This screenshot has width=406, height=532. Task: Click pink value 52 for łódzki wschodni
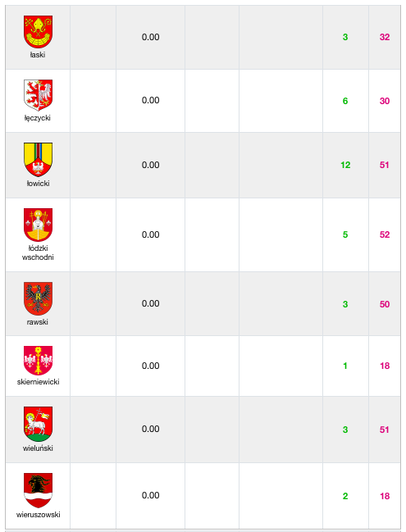coord(385,234)
